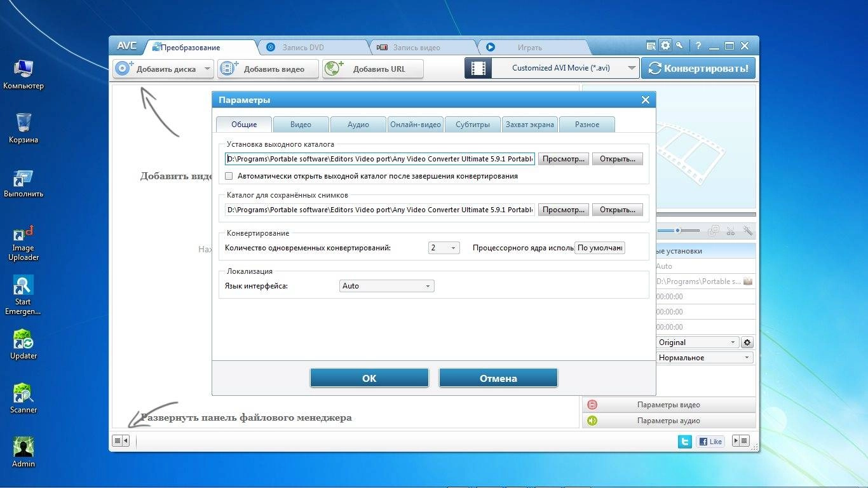This screenshot has height=488, width=868.
Task: Open interface language Auto dropdown
Action: [387, 286]
